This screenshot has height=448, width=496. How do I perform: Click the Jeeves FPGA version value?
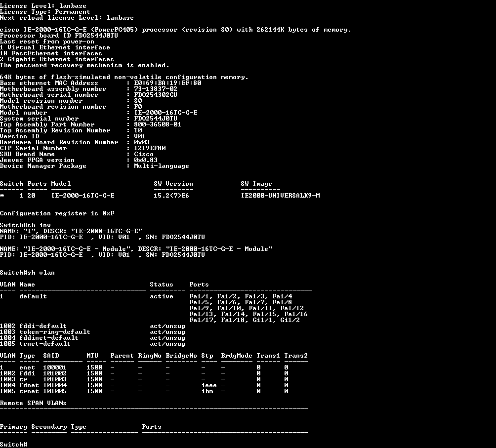pyautogui.click(x=146, y=160)
